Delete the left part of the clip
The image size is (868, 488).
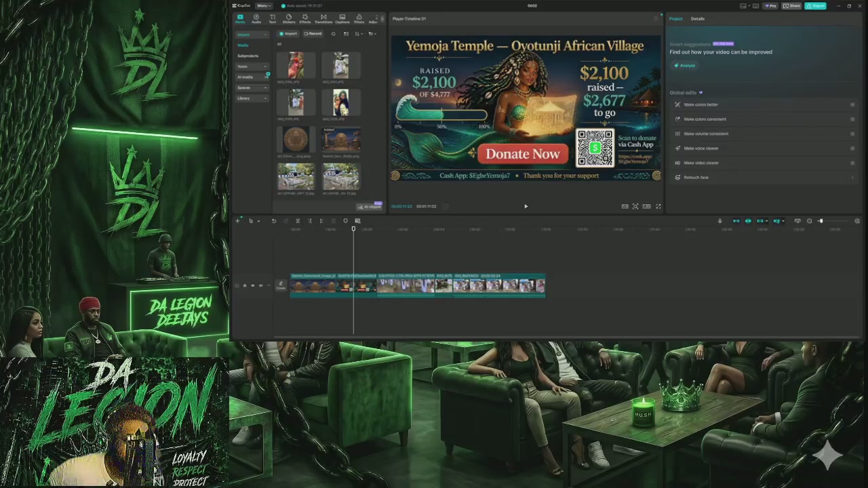(x=310, y=221)
